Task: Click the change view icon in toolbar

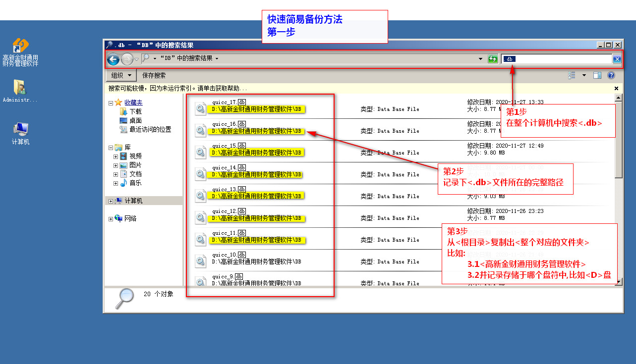Action: click(572, 75)
